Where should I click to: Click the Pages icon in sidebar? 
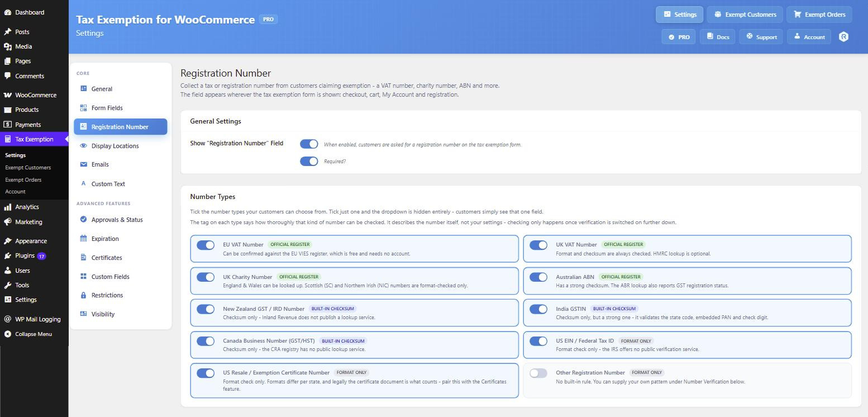click(7, 61)
